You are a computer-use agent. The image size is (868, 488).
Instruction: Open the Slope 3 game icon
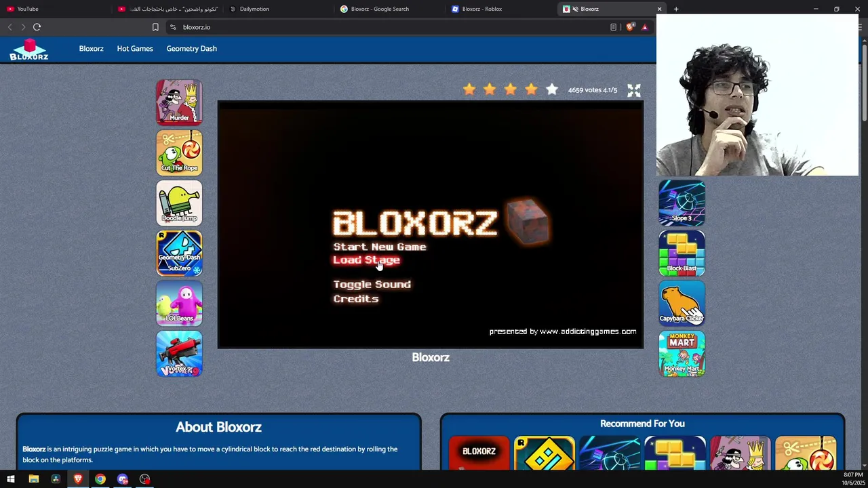coord(682,203)
